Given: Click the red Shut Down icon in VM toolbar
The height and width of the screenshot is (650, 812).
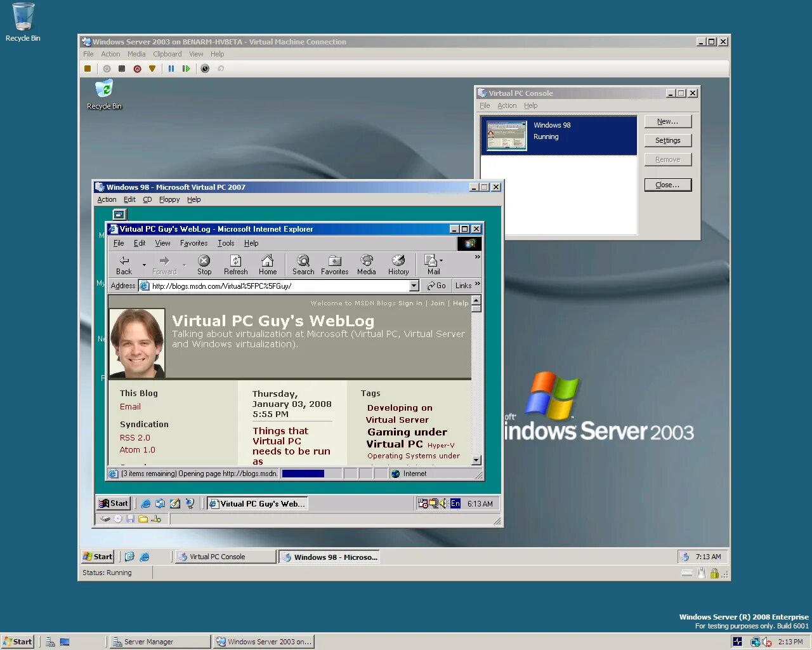Looking at the screenshot, I should (137, 69).
